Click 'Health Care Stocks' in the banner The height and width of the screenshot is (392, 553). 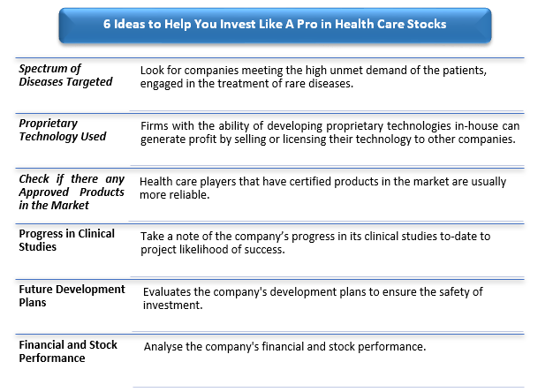pos(390,24)
